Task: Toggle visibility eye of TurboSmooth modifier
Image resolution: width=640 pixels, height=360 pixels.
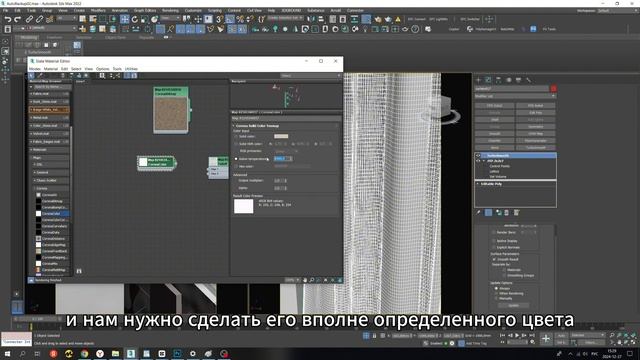Action: 478,156
